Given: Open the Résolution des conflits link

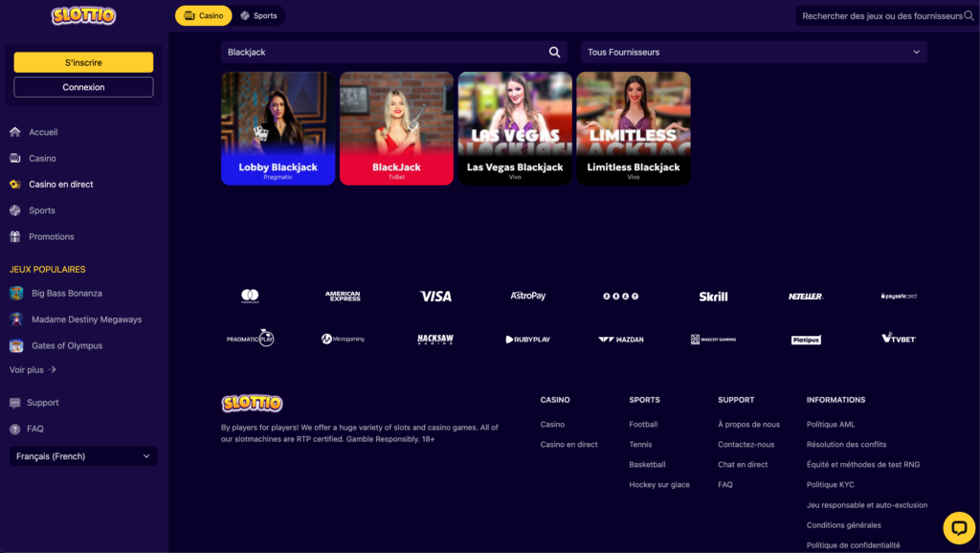Looking at the screenshot, I should (x=846, y=444).
